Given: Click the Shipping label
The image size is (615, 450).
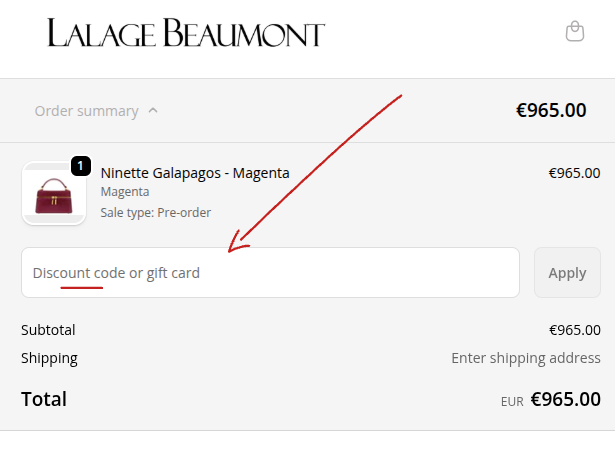Looking at the screenshot, I should [49, 358].
